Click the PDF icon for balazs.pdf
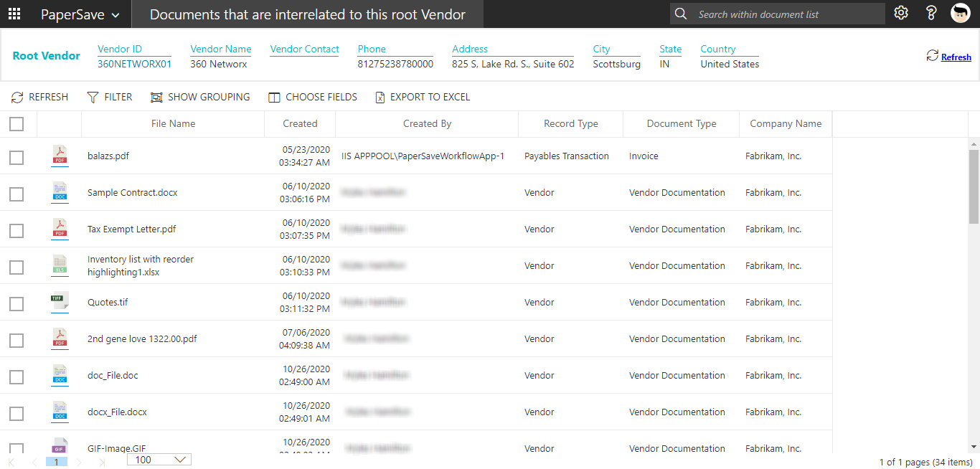 click(x=60, y=156)
